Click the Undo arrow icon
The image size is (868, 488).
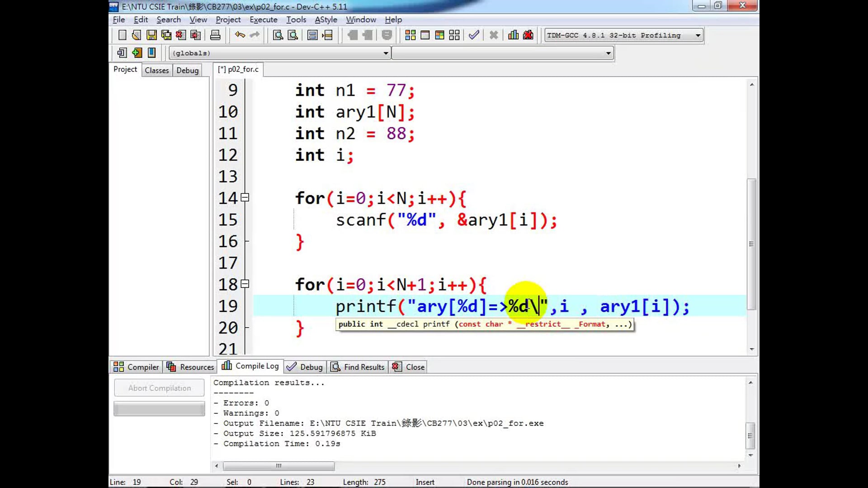[x=240, y=35]
